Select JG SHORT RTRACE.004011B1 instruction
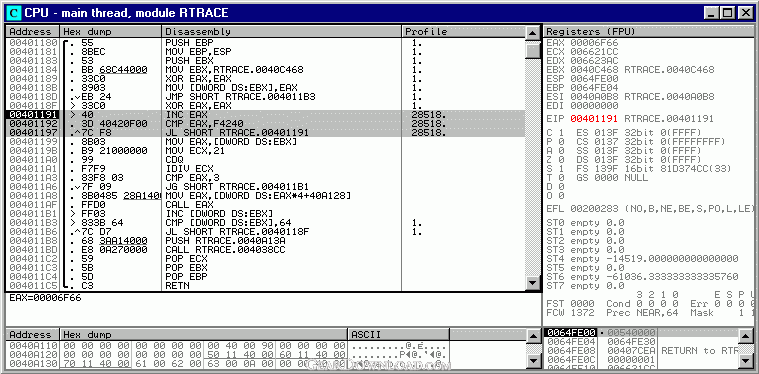The image size is (759, 374). pos(238,186)
